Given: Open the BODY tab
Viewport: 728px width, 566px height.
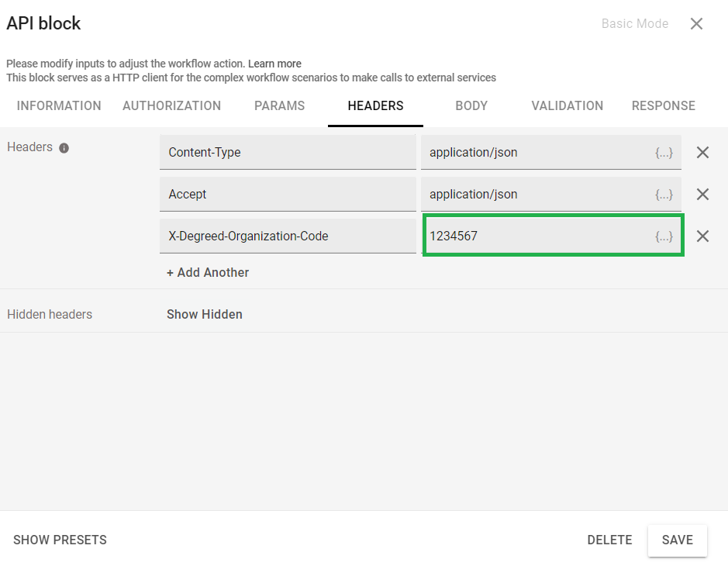Looking at the screenshot, I should (471, 106).
